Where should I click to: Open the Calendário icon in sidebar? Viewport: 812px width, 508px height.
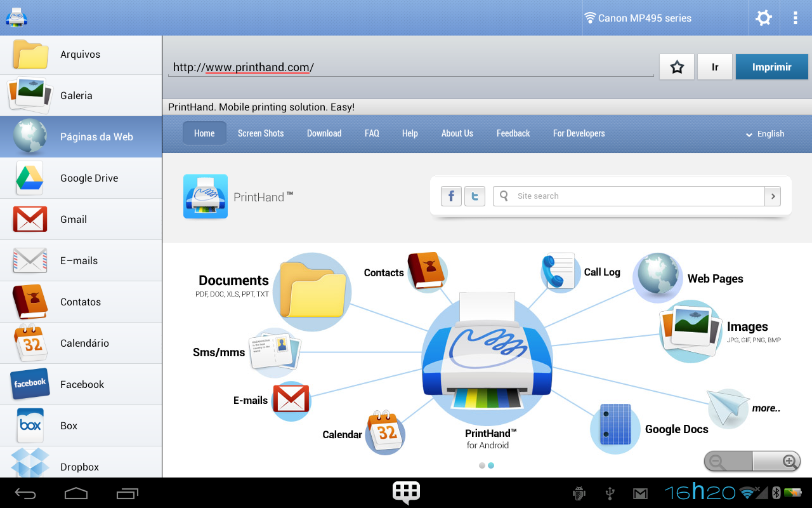30,343
